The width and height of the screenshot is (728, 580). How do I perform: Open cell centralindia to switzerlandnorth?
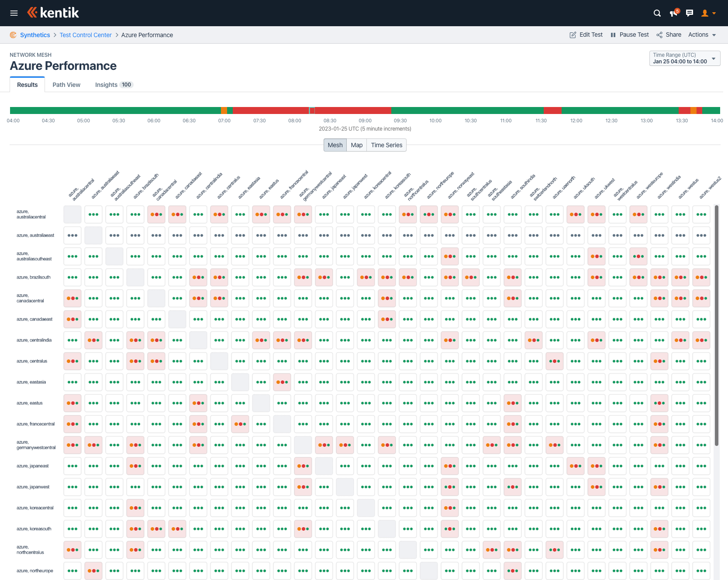pos(534,340)
